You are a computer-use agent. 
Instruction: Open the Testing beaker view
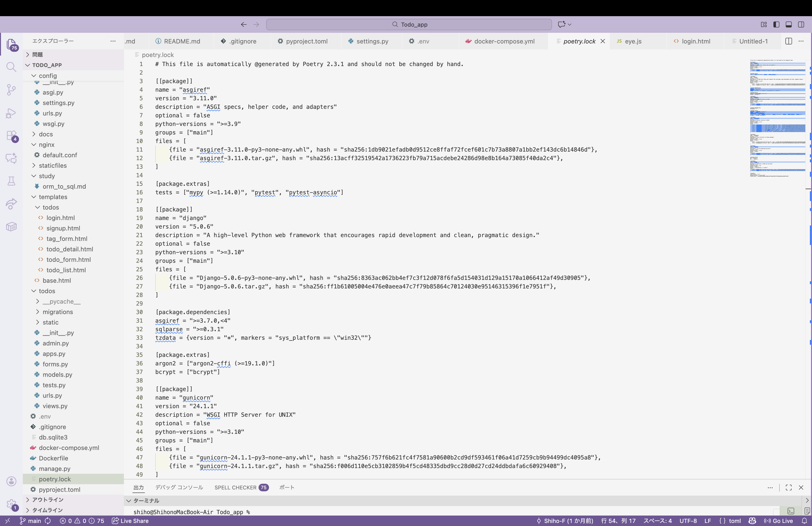pos(11,181)
